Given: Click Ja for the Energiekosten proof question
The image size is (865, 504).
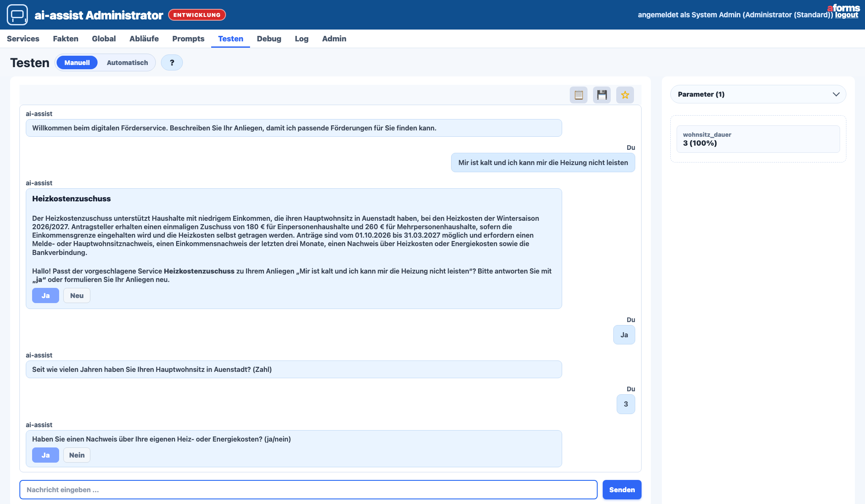Looking at the screenshot, I should click(46, 455).
